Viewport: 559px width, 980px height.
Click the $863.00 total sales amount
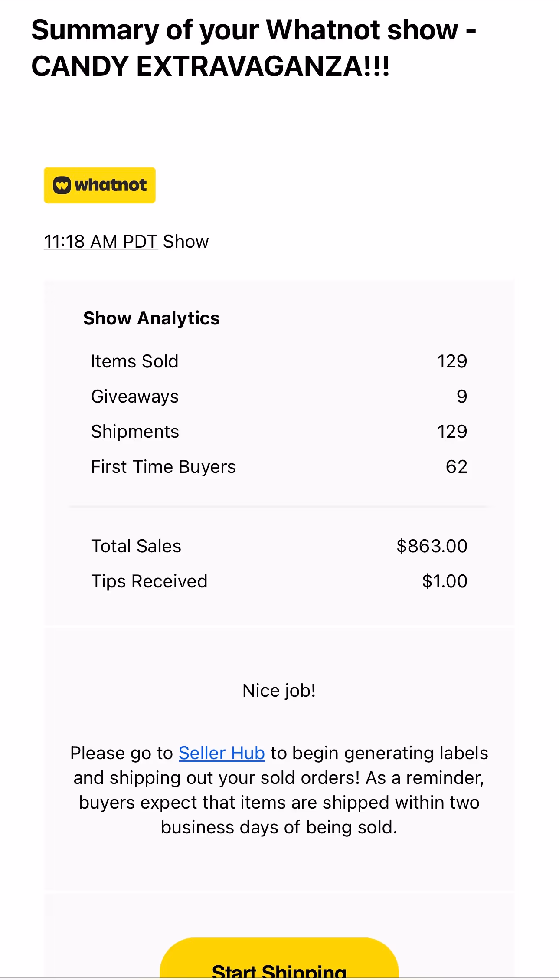432,546
